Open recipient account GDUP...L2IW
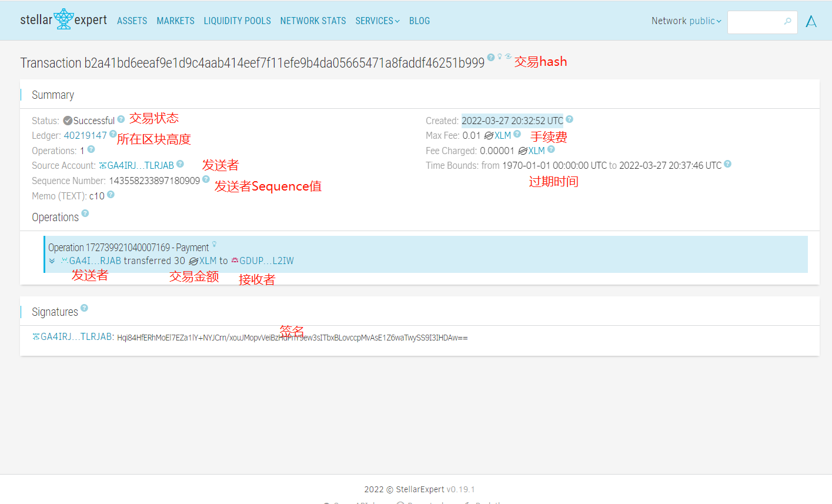Screen dimensions: 832x504 coord(266,261)
